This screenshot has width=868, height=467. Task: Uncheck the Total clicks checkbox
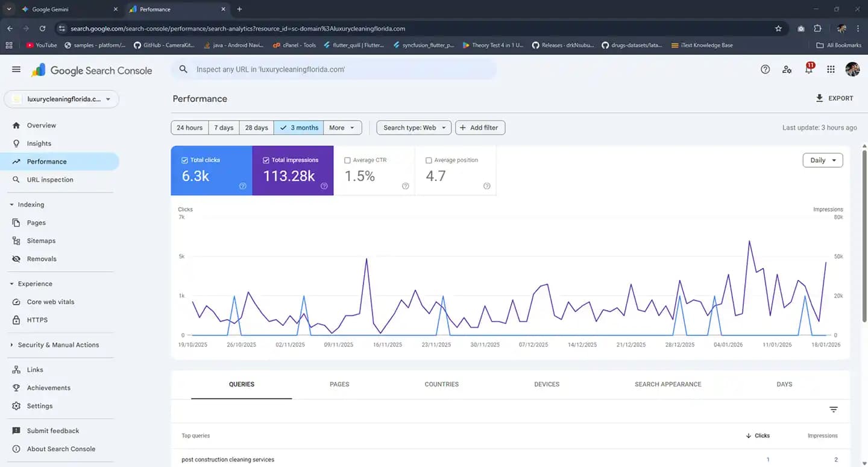[184, 160]
